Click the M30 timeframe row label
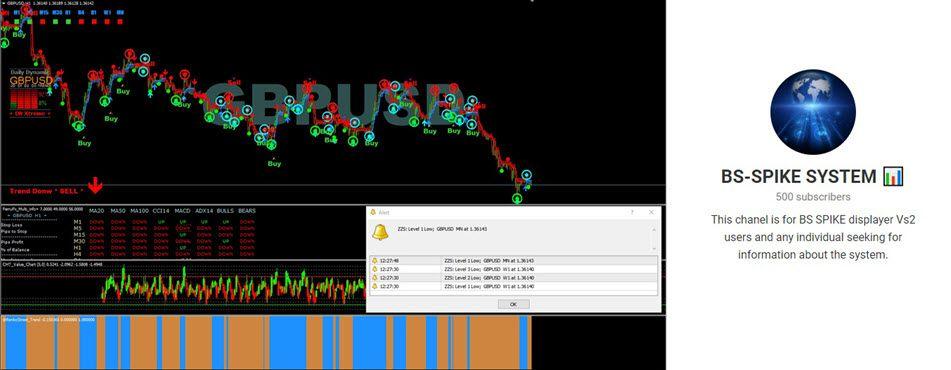 (x=79, y=241)
